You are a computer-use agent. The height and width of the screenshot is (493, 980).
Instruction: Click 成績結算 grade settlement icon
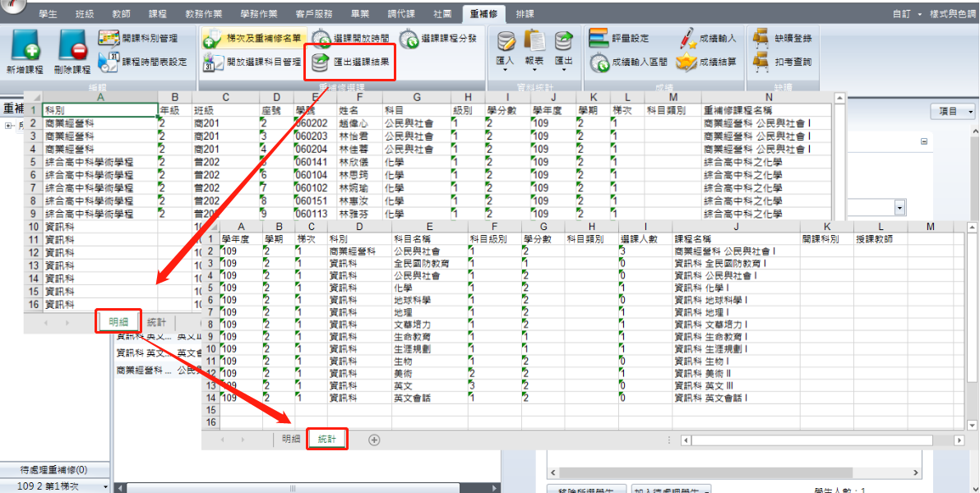click(708, 62)
